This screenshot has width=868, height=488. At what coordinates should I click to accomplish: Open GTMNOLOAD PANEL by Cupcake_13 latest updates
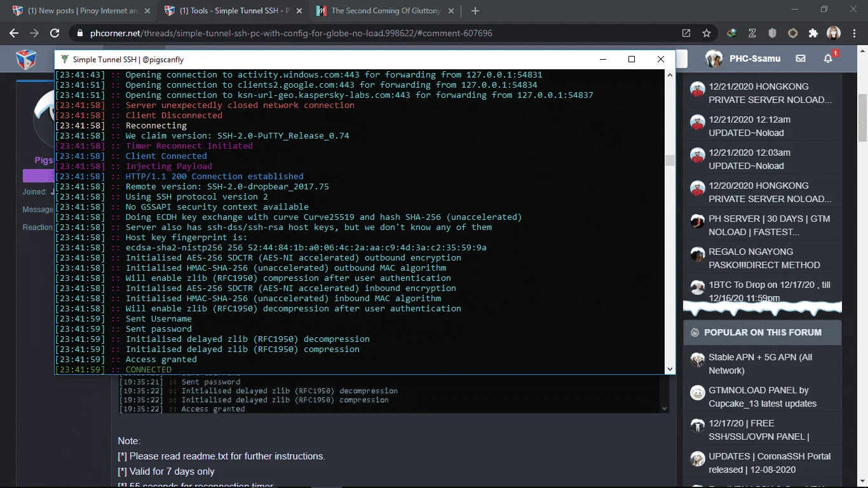pyautogui.click(x=763, y=397)
